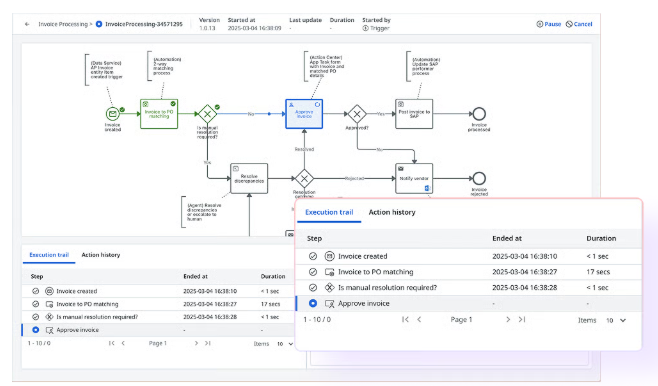Go to first page in background pager
658x386 pixels.
coord(111,343)
